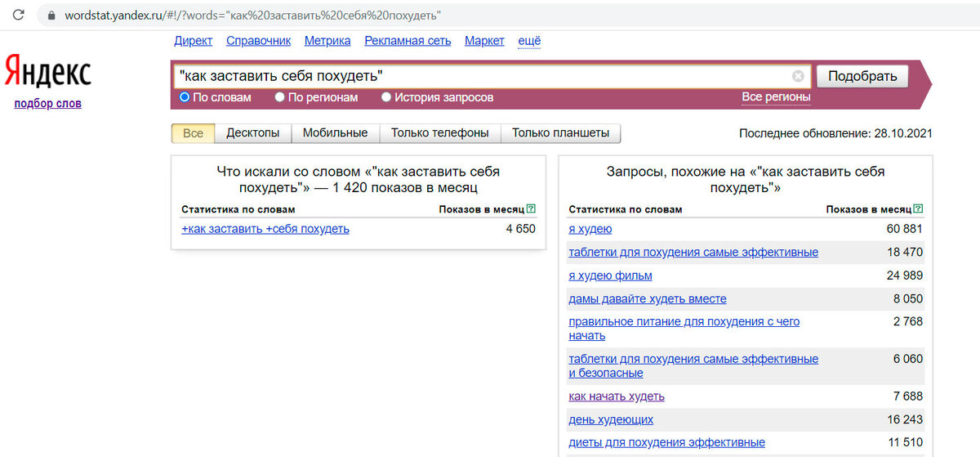This screenshot has height=457, width=980.
Task: Open the 'Рекламная сеть' link
Action: (x=408, y=41)
